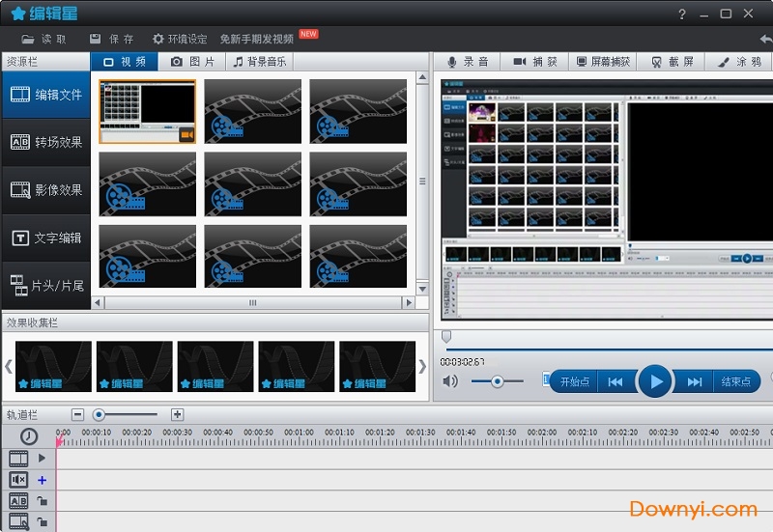
Task: Toggle lock on the image effect track
Action: click(42, 522)
